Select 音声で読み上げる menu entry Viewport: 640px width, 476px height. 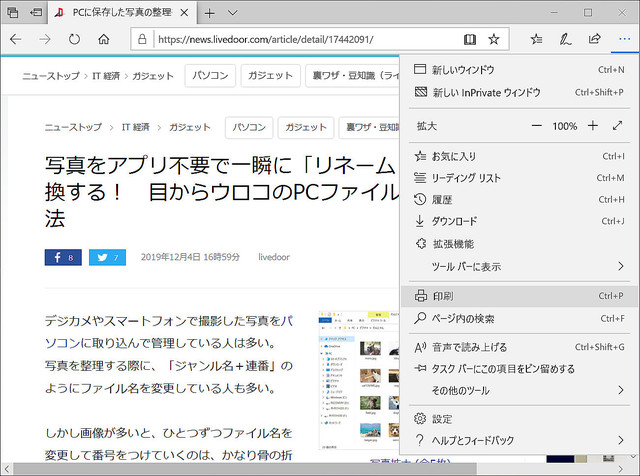coord(519,347)
